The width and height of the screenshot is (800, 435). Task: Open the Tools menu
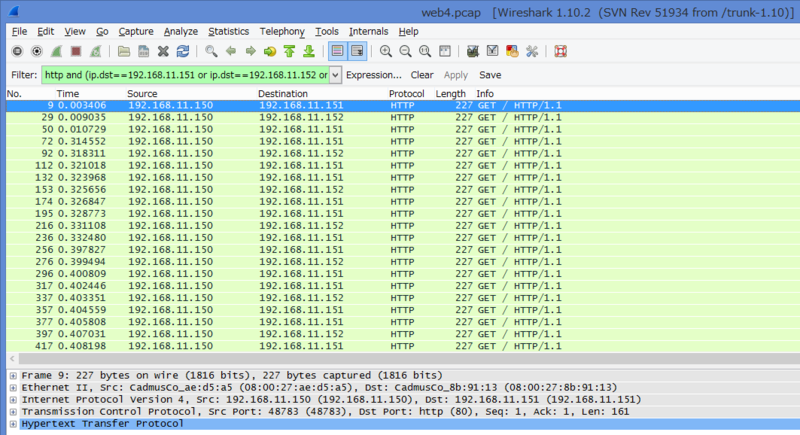(327, 31)
